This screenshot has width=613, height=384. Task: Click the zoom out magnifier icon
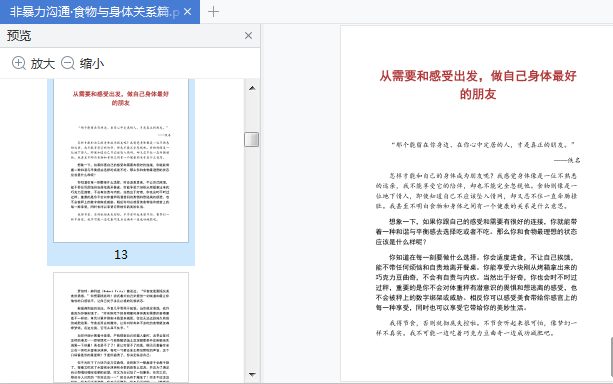tap(68, 63)
